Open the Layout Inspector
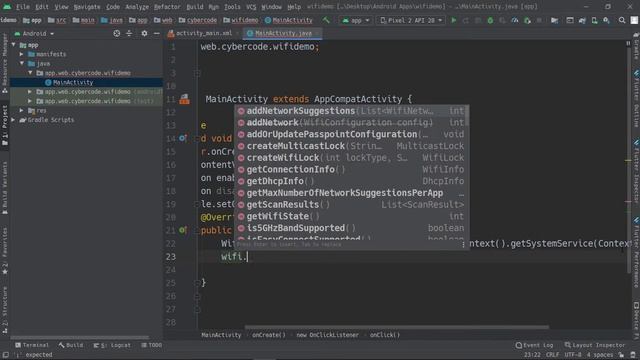 click(595, 345)
